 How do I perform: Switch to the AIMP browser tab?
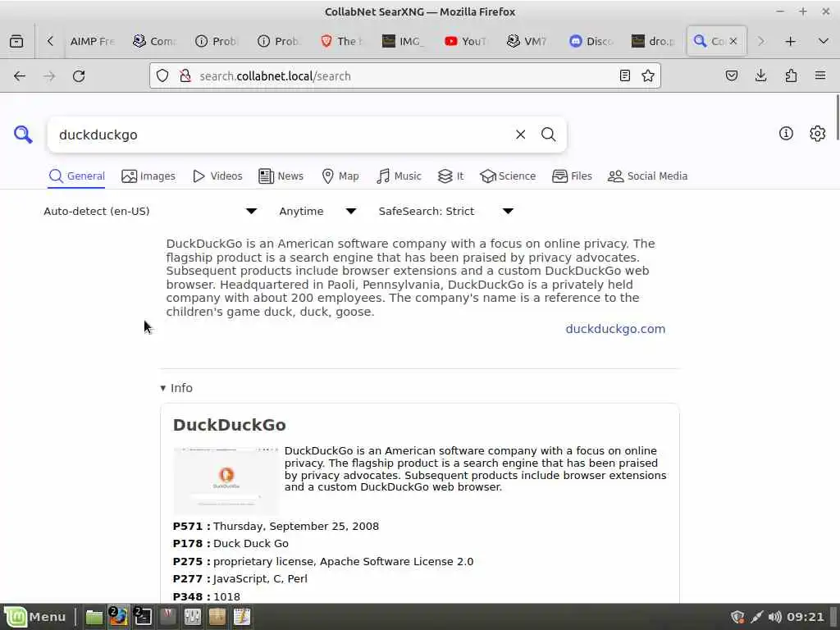92,41
